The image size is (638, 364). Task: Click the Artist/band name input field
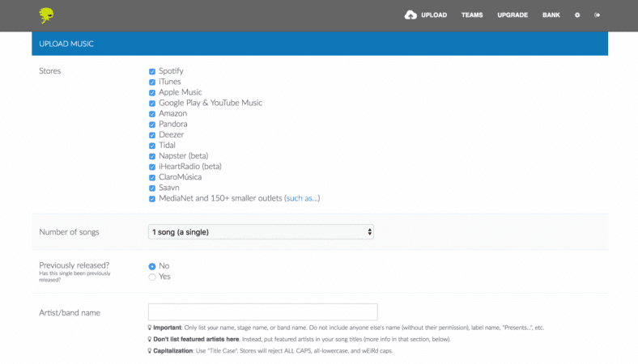pyautogui.click(x=263, y=312)
